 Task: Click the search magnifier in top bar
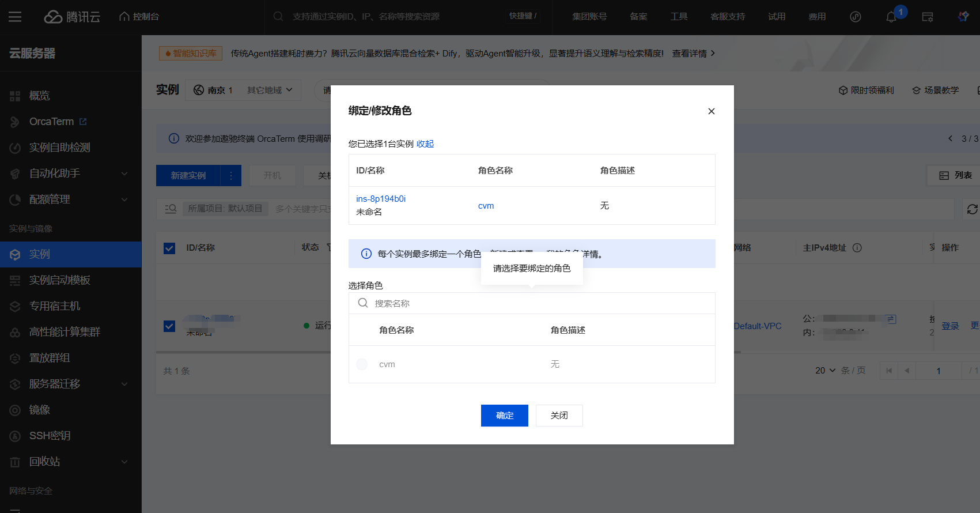point(278,17)
